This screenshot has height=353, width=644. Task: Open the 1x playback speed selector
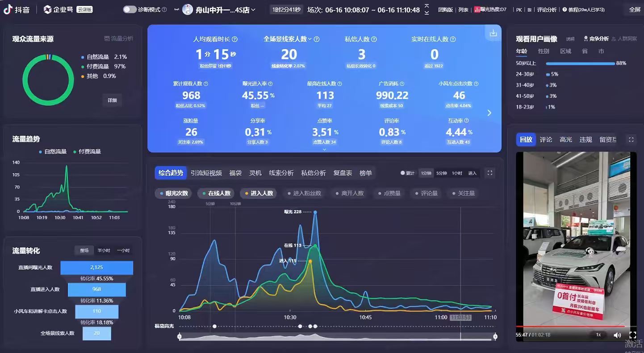pyautogui.click(x=598, y=335)
